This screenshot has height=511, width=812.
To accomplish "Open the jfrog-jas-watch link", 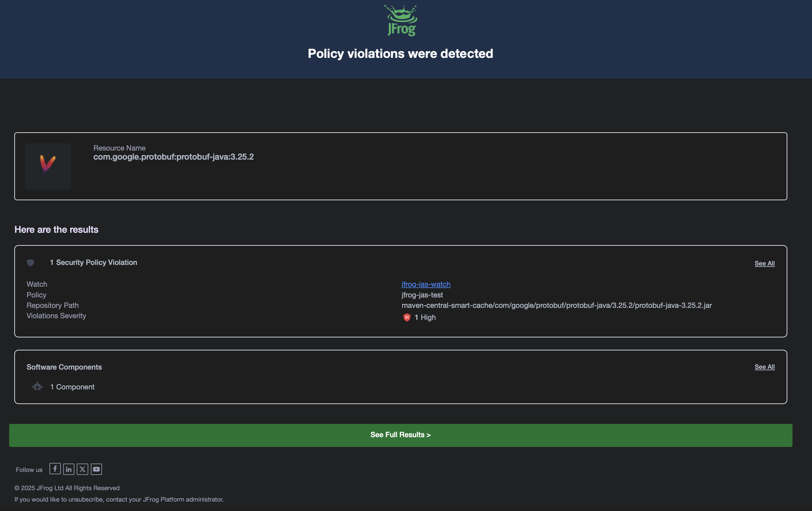I will 426,284.
